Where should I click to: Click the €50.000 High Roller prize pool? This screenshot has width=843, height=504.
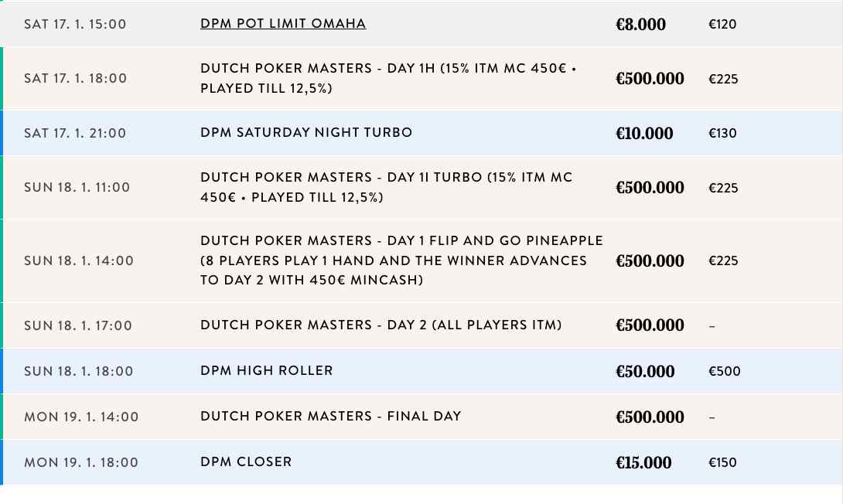click(x=645, y=372)
